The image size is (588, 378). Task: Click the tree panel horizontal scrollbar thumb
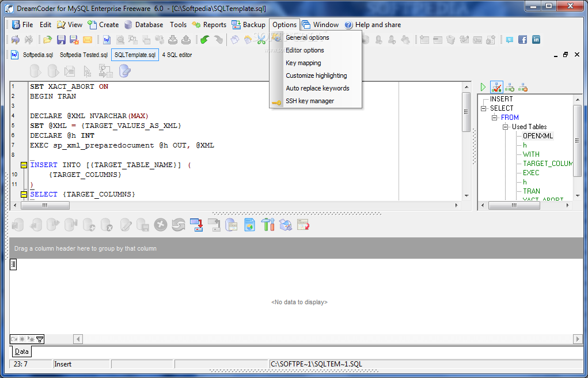point(514,205)
